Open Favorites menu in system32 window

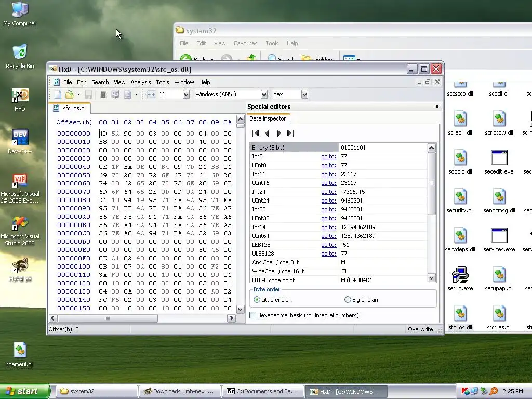[245, 43]
